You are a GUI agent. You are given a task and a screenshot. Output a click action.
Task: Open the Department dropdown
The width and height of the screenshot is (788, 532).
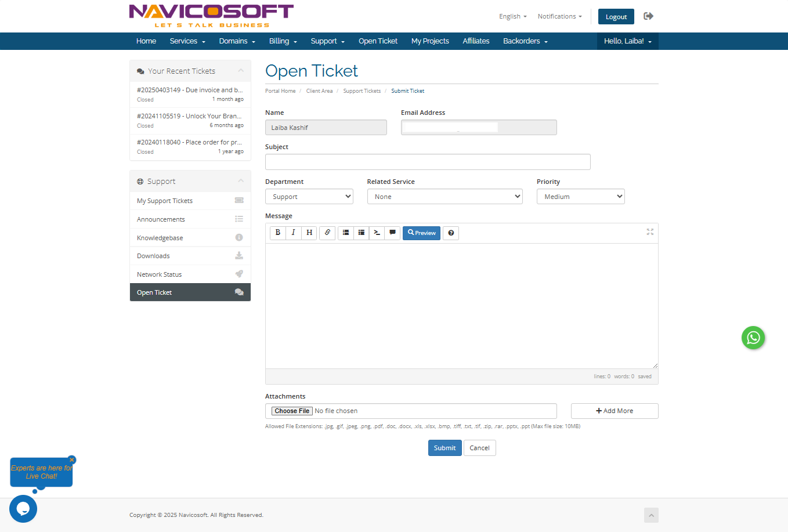click(x=309, y=197)
